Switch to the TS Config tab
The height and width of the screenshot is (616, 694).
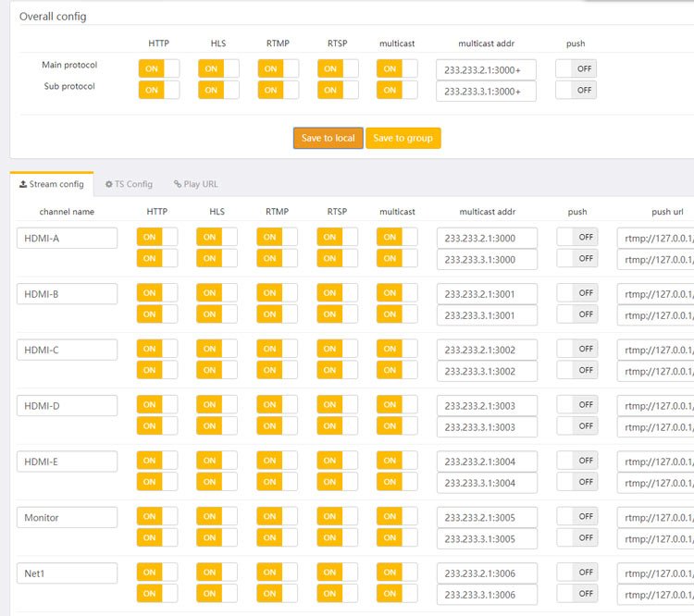point(129,184)
